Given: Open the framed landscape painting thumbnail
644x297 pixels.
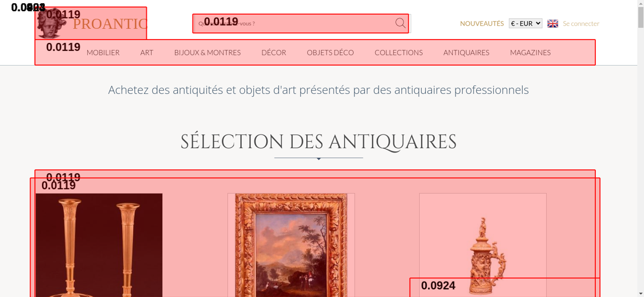Looking at the screenshot, I should click(291, 245).
